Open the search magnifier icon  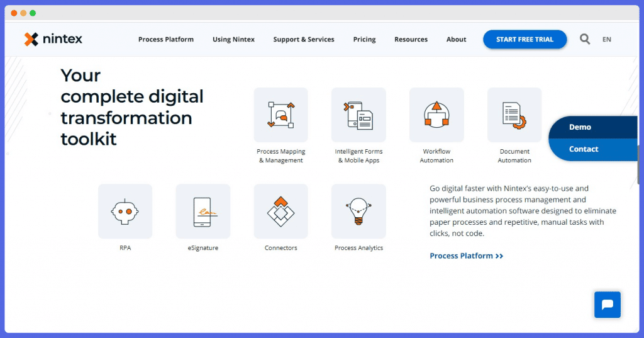[x=585, y=39]
